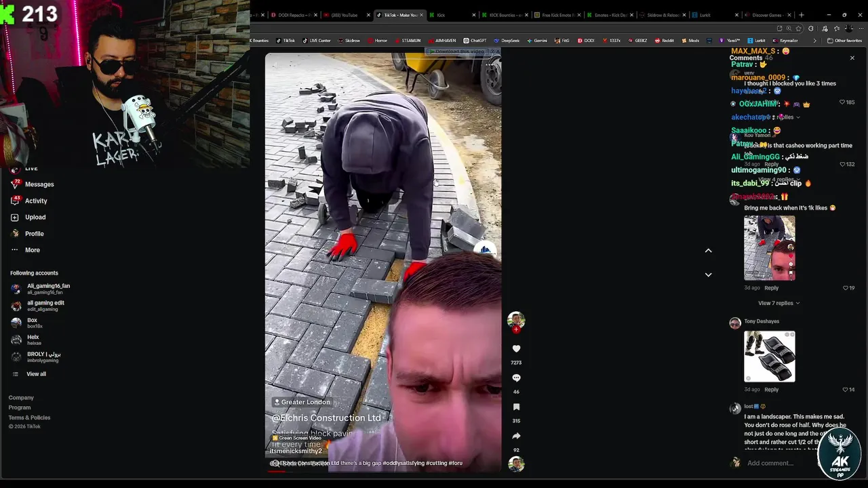The height and width of the screenshot is (488, 868).
Task: Share the video using the arrow icon
Action: point(516,436)
